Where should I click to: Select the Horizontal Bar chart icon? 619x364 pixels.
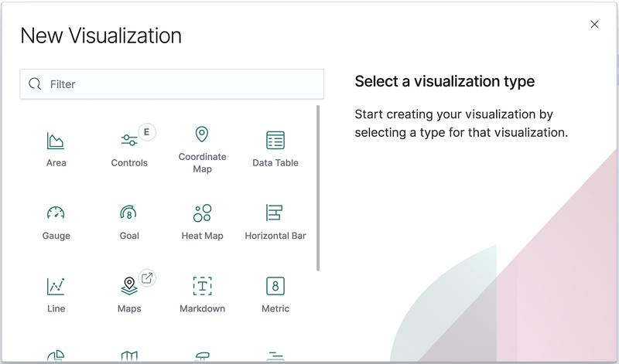tap(275, 213)
